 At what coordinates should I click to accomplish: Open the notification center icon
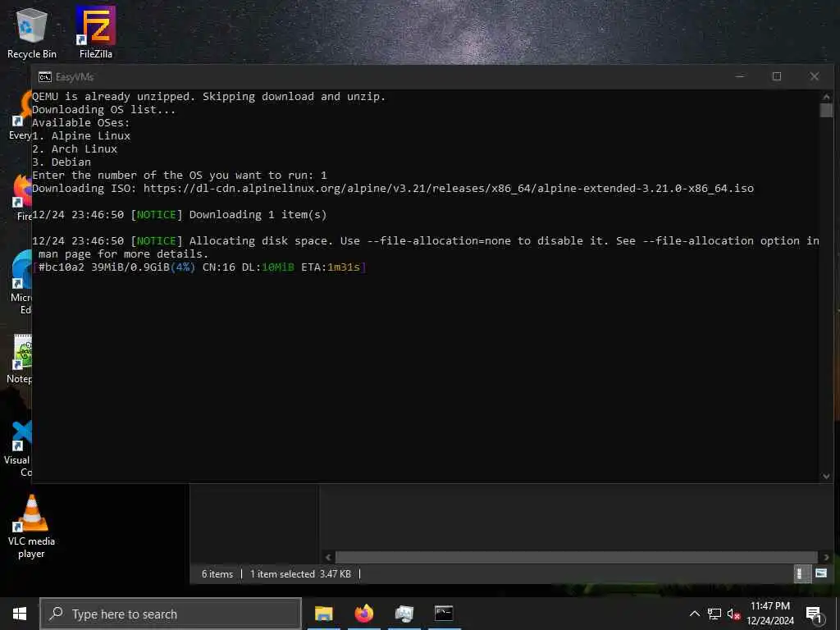coord(814,614)
